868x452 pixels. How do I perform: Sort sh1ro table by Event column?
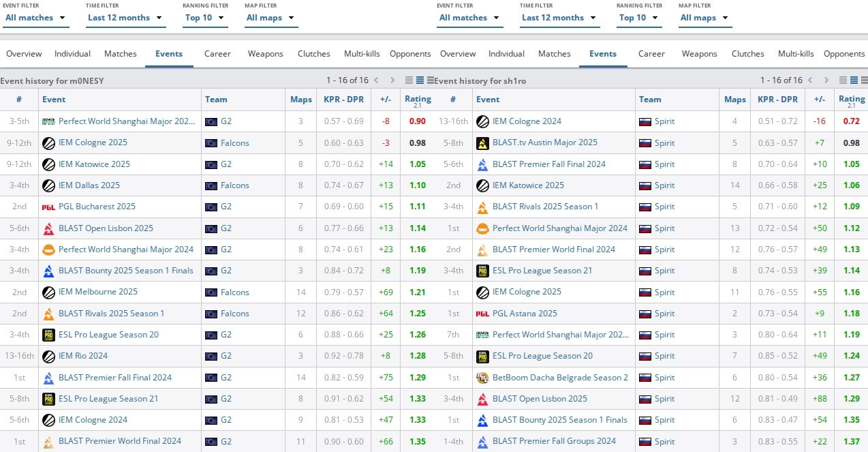[488, 100]
